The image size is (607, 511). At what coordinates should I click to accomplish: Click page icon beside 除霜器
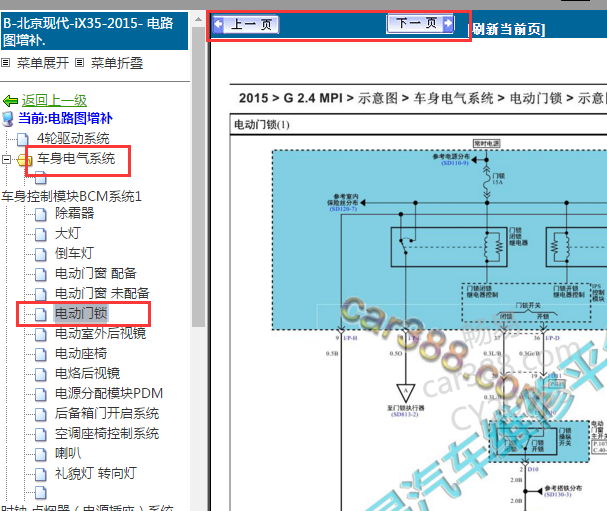point(41,214)
